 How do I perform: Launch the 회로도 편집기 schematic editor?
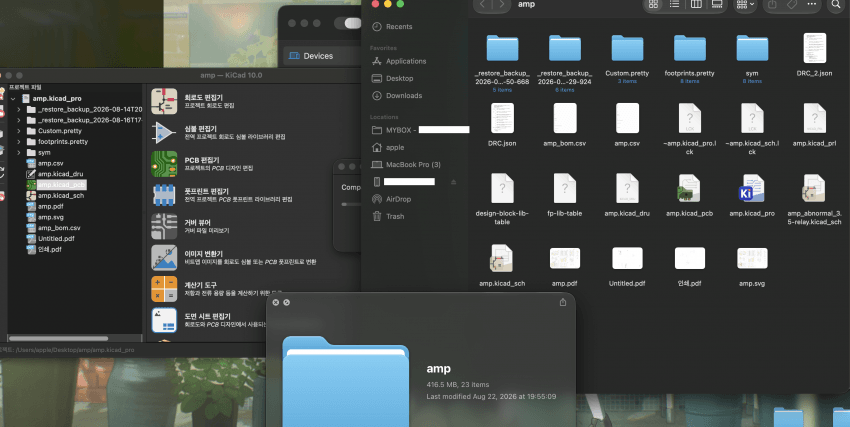coord(164,101)
